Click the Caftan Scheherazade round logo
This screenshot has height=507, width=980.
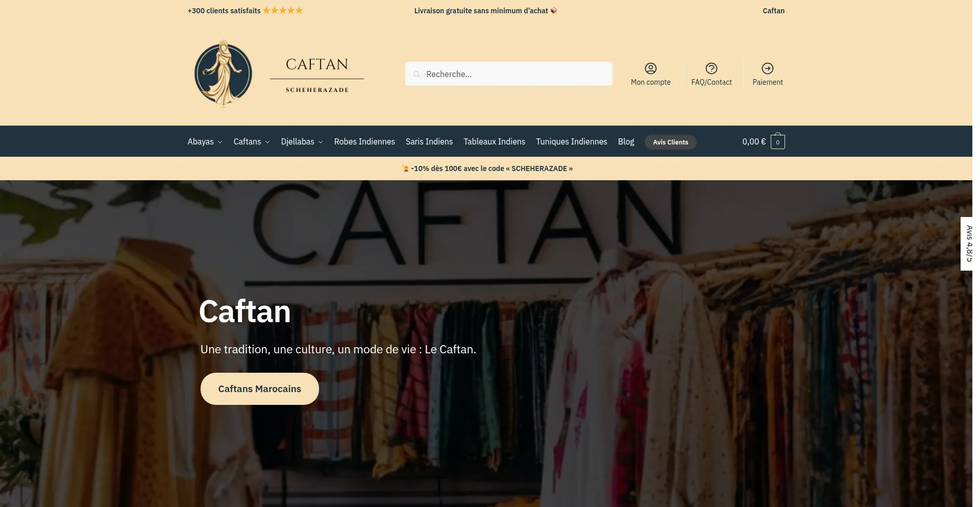[x=223, y=74]
